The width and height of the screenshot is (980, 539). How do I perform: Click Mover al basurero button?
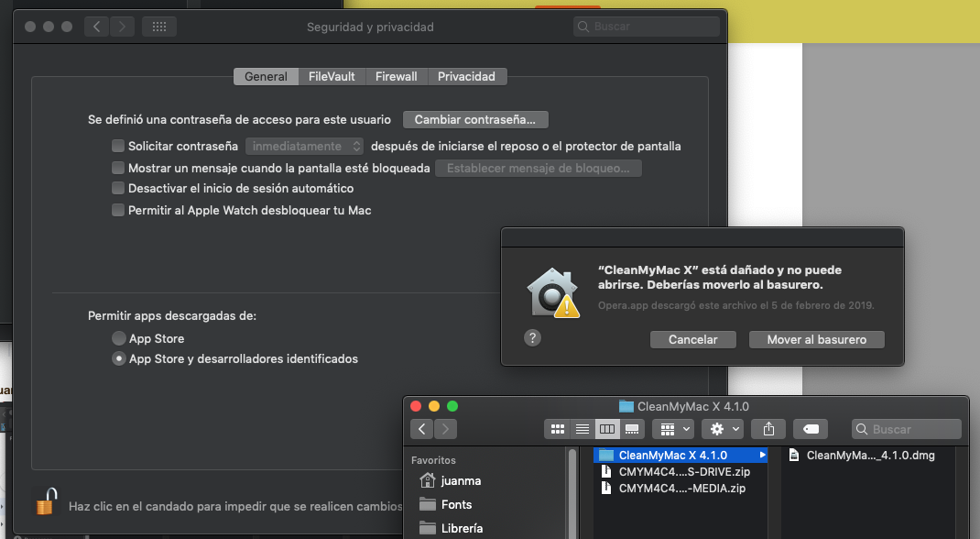point(817,339)
